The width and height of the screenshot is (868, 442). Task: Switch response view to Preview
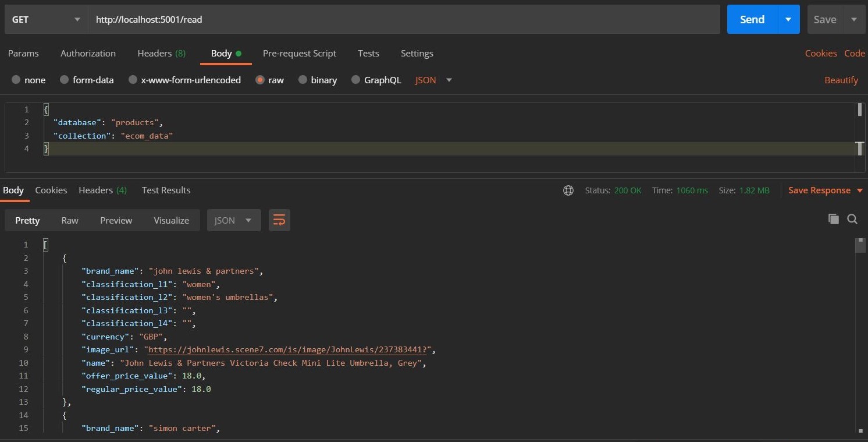pos(116,220)
